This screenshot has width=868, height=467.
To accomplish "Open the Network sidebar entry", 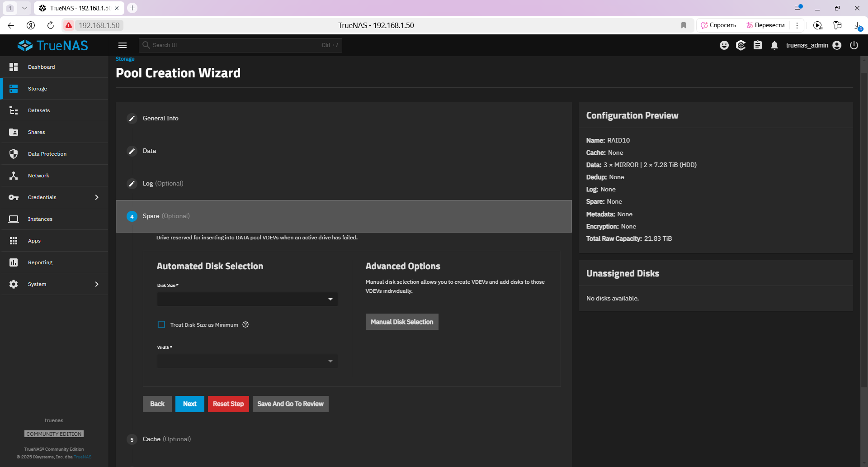I will tap(54, 176).
